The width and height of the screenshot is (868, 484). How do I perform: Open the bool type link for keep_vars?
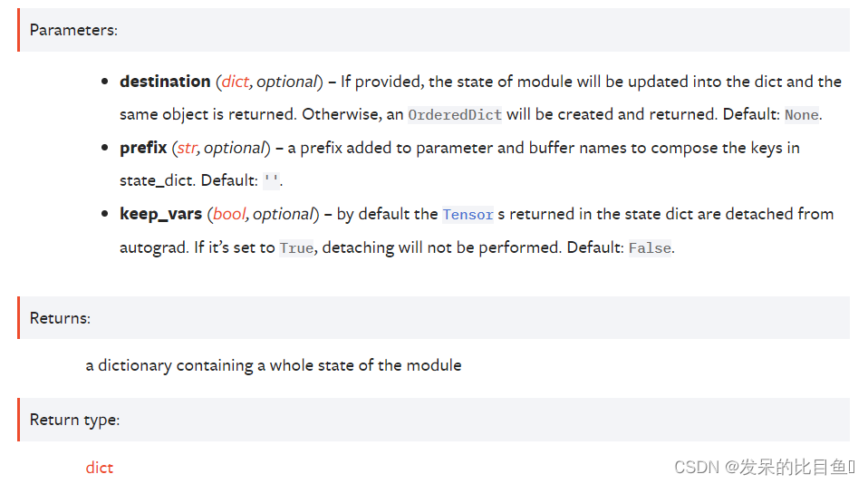[229, 214]
